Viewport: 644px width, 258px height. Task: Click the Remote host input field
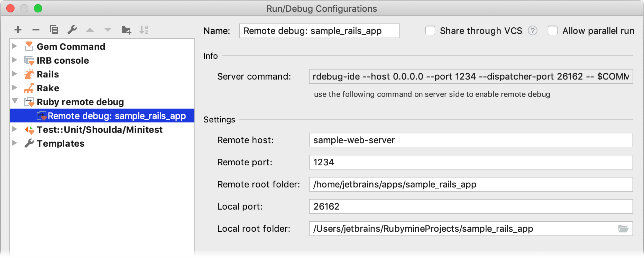click(470, 140)
